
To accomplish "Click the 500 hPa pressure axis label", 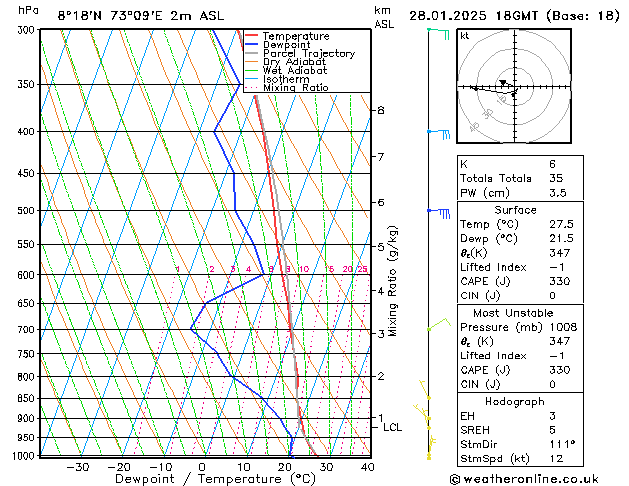I will 26,211.
